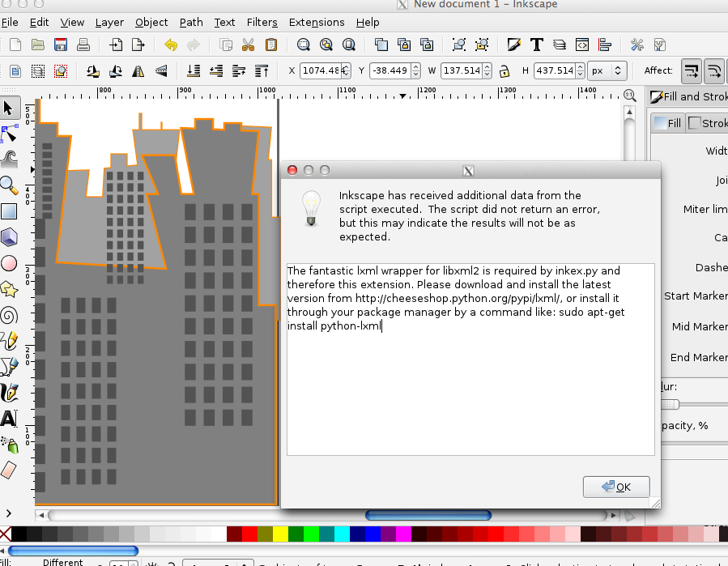The height and width of the screenshot is (566, 728).
Task: Open the Extensions menu
Action: (x=316, y=22)
